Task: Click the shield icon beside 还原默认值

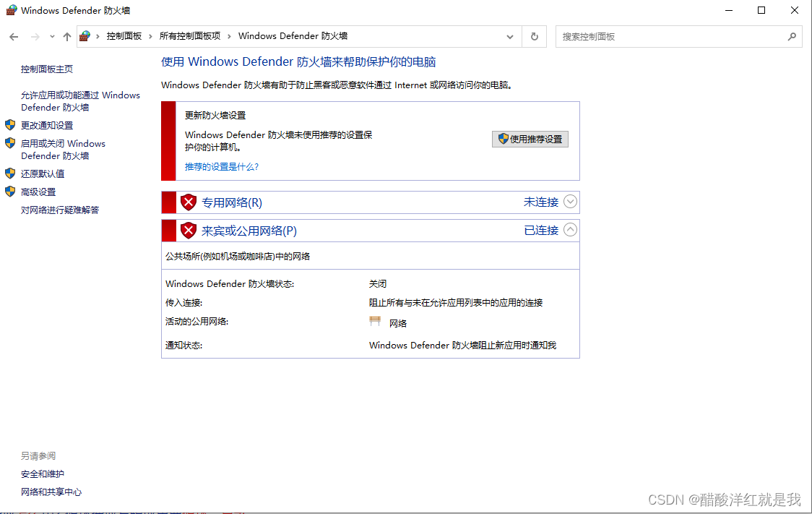Action: [10, 173]
